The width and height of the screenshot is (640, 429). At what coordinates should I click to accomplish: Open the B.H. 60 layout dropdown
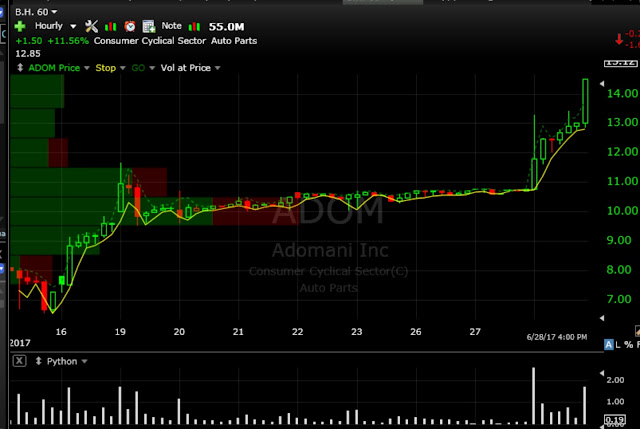tap(54, 12)
